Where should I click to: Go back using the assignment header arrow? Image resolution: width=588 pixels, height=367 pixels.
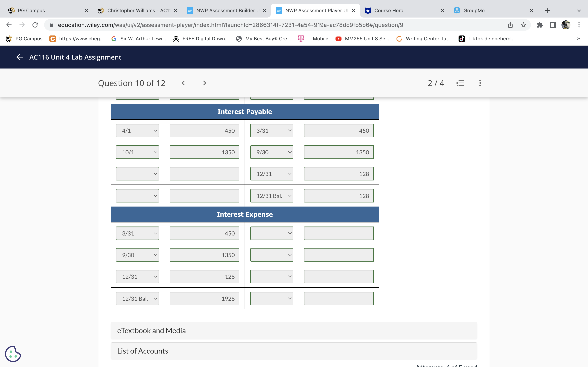(19, 57)
